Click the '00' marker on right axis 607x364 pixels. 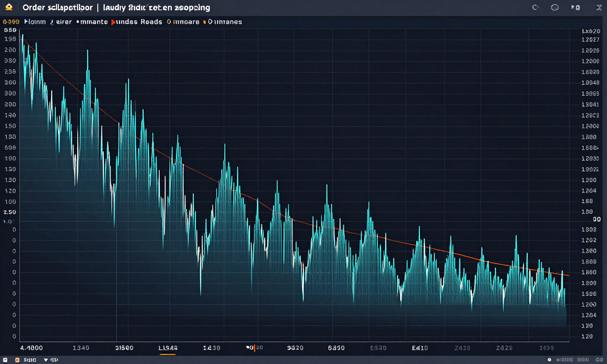(x=597, y=219)
